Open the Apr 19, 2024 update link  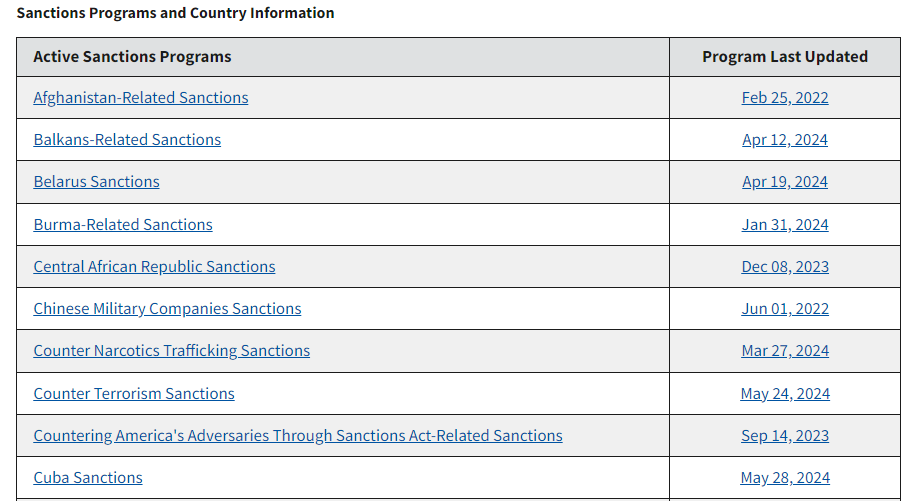(x=785, y=182)
